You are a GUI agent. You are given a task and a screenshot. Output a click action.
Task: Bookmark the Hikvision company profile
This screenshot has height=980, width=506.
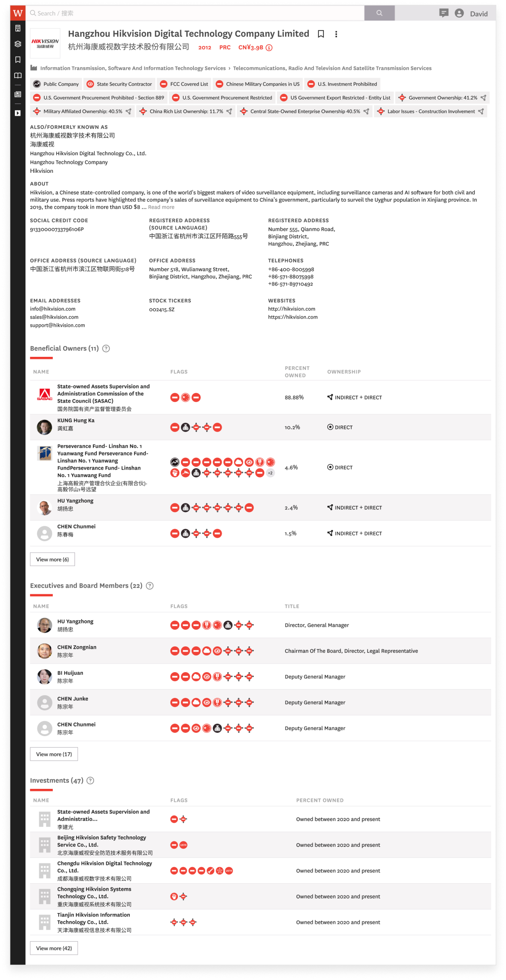coord(321,34)
